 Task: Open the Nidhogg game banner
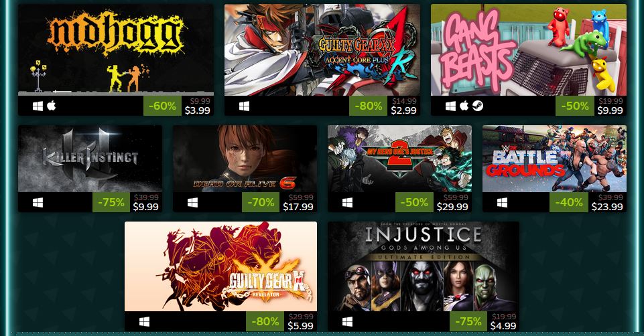(116, 50)
